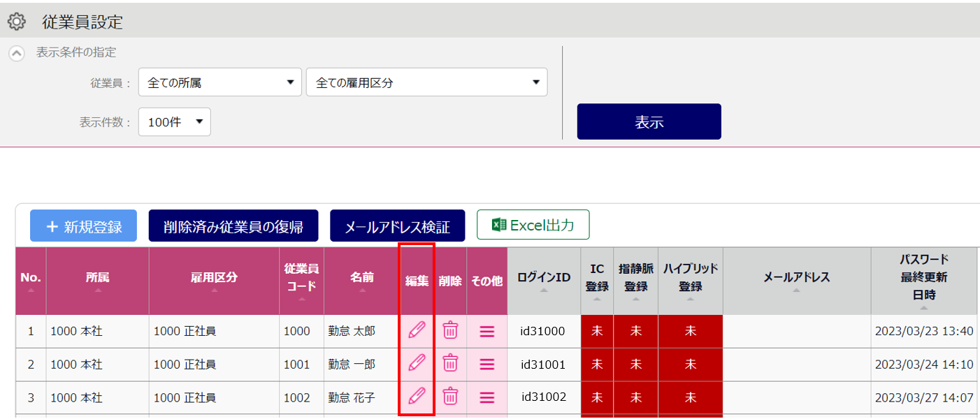Delete employee 勤怠 太郎 with the trash icon

tap(451, 330)
